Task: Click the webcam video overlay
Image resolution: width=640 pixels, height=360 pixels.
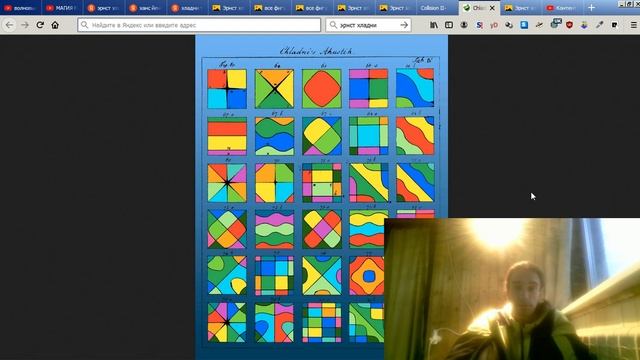Action: [512, 289]
